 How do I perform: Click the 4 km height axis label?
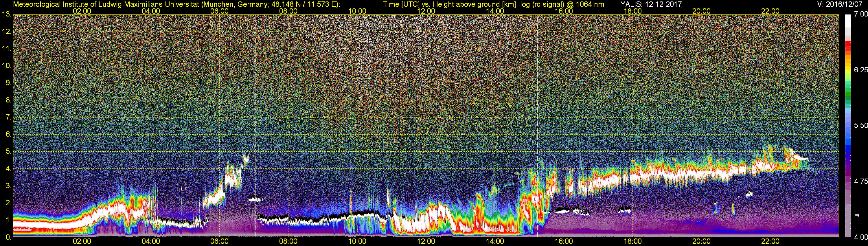pyautogui.click(x=8, y=168)
